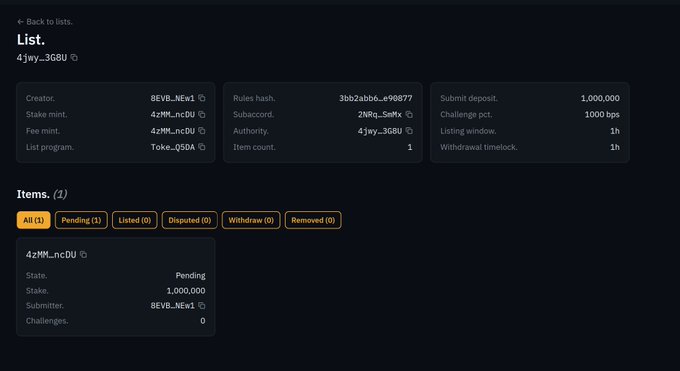Click the Submit deposit value 1,000,000
Viewport: 680px width, 371px height.
pyautogui.click(x=600, y=98)
